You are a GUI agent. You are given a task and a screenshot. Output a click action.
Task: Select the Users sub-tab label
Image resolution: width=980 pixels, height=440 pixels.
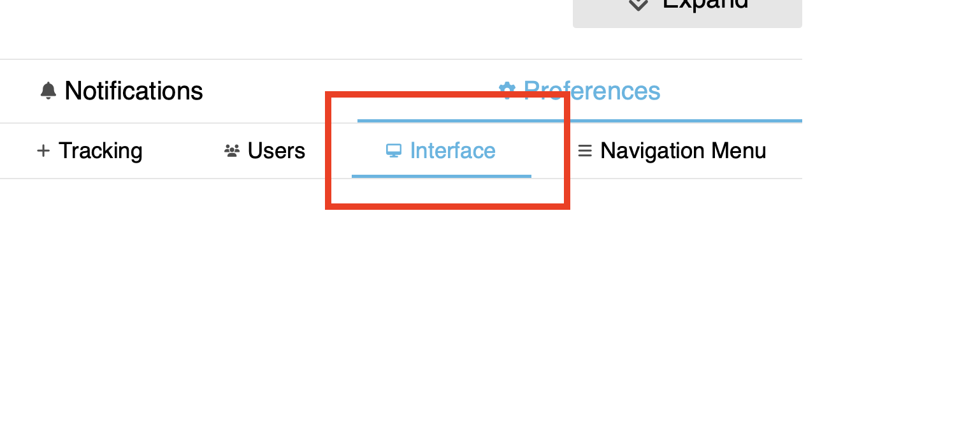pyautogui.click(x=276, y=151)
